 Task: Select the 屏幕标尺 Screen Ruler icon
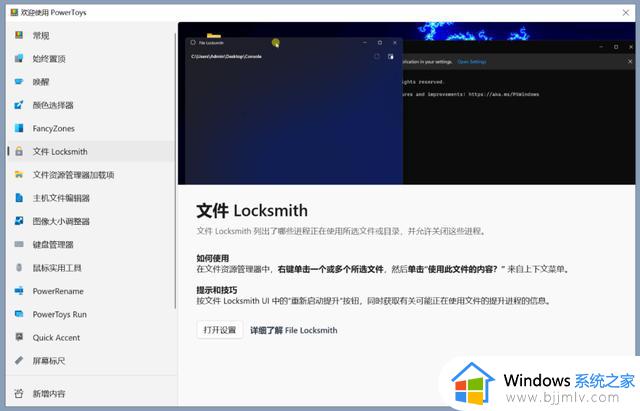[19, 360]
